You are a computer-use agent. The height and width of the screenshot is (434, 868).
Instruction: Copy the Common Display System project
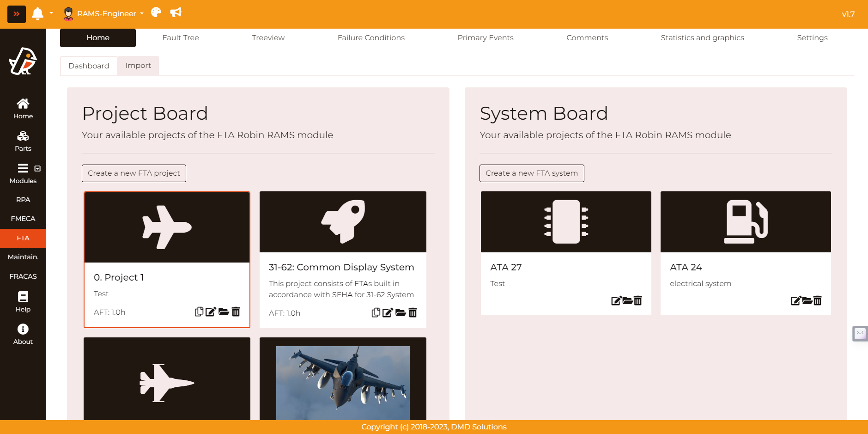tap(376, 313)
